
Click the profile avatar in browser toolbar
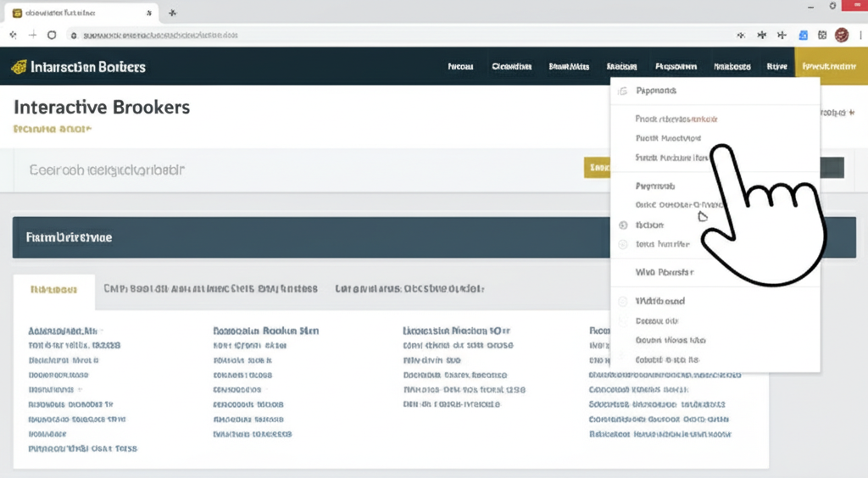pos(842,35)
